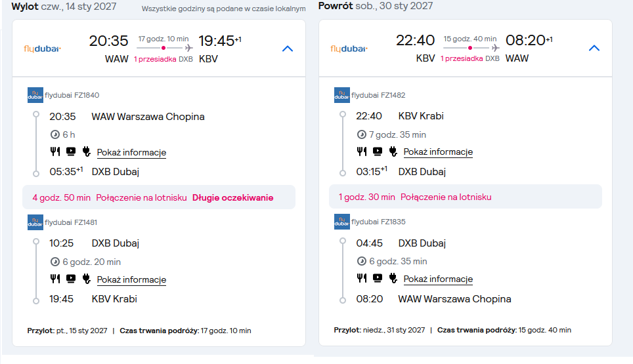Collapse the return KBV–WAW flight details
The height and width of the screenshot is (364, 633).
coord(594,49)
